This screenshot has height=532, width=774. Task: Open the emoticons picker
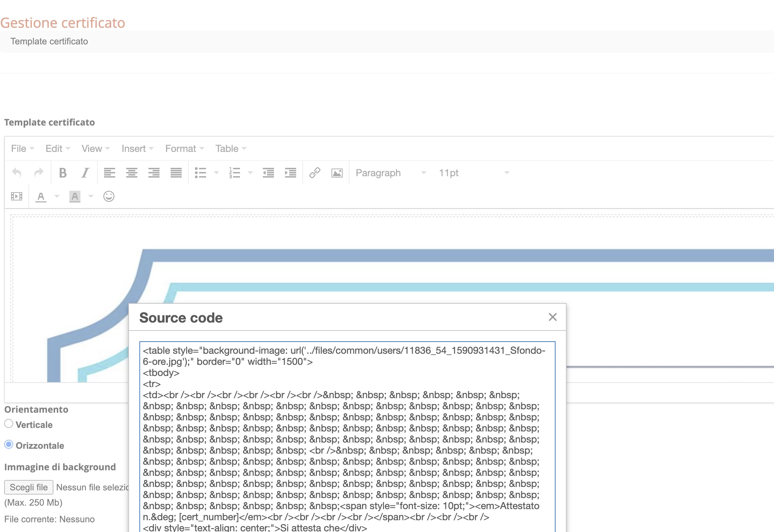pyautogui.click(x=109, y=196)
